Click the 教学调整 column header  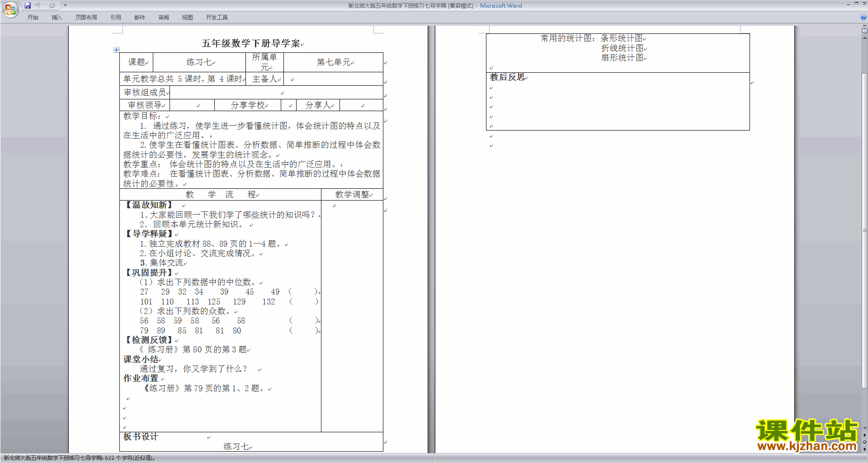[x=352, y=195]
